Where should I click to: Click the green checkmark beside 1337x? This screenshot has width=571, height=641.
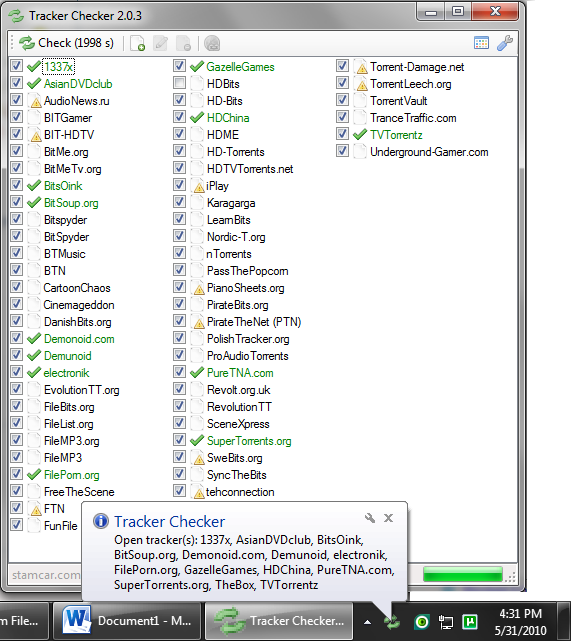[34, 67]
